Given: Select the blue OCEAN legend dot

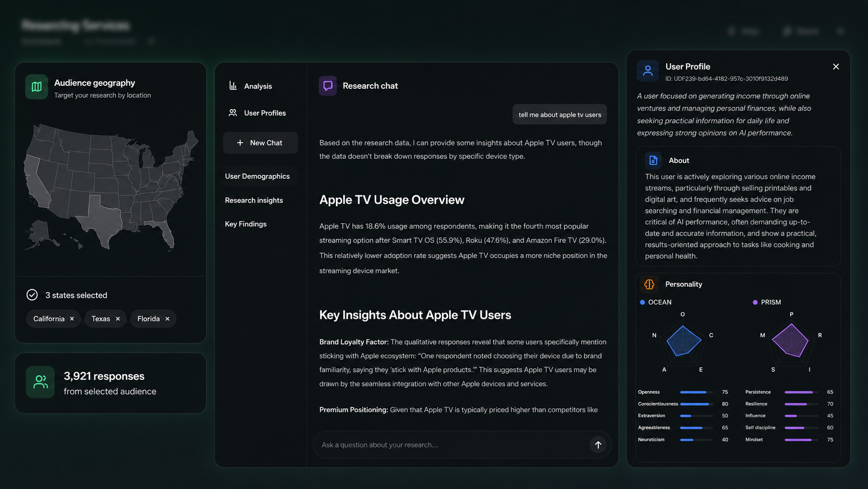Looking at the screenshot, I should [x=643, y=302].
